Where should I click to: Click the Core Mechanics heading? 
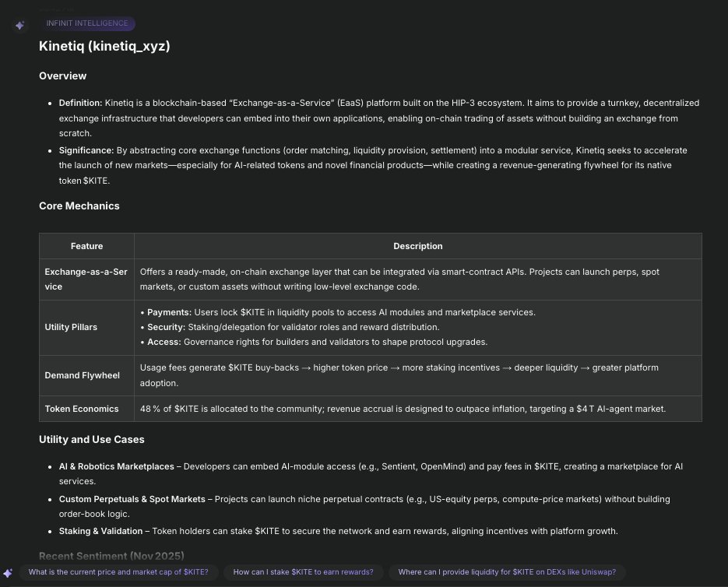(x=79, y=206)
